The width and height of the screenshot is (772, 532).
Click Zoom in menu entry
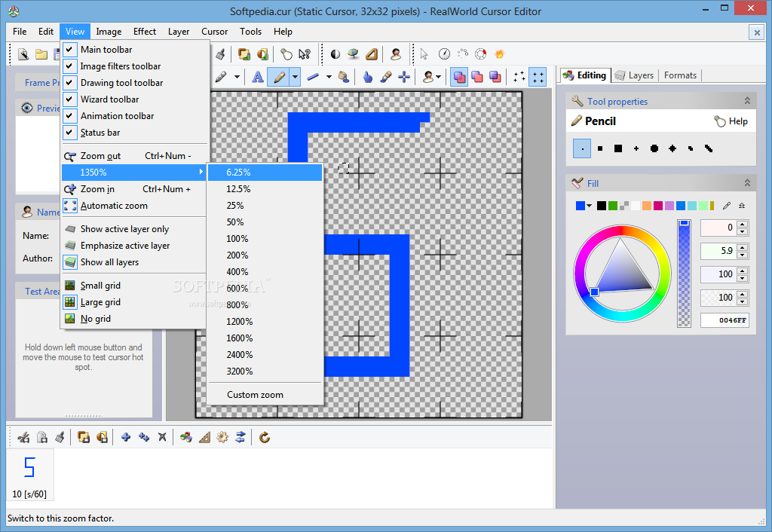[134, 189]
